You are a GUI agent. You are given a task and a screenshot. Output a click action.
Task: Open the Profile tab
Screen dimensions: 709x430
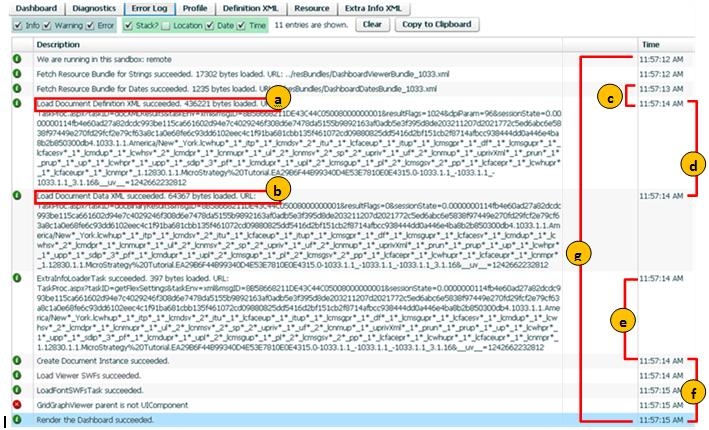[x=195, y=8]
